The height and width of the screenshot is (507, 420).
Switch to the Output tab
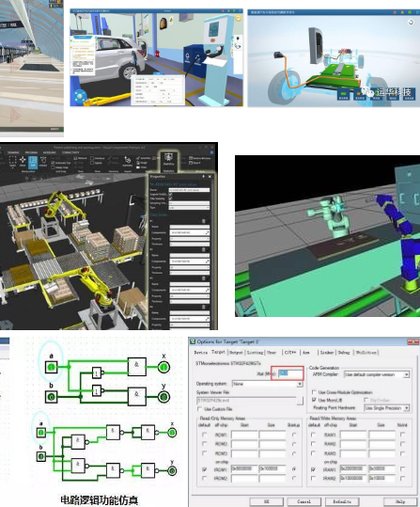[236, 353]
